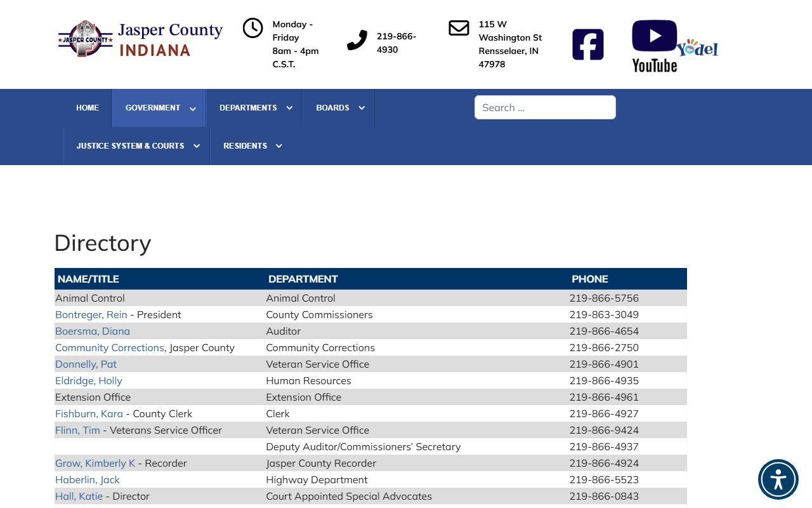Viewport: 812px width, 508px height.
Task: Open the YouTube icon link
Action: 654,46
